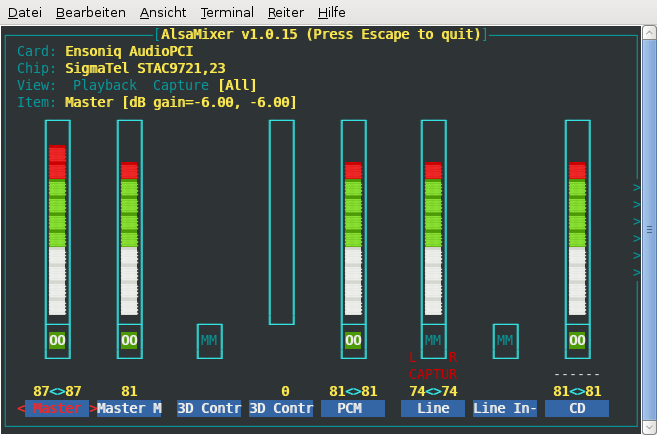The height and width of the screenshot is (435, 657).
Task: Open the Datei menu
Action: tap(25, 13)
